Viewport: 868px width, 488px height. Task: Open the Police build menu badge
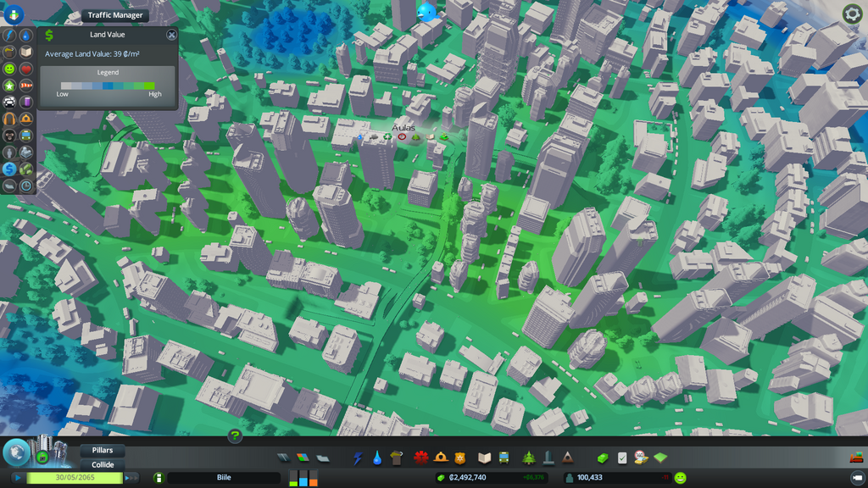click(460, 458)
